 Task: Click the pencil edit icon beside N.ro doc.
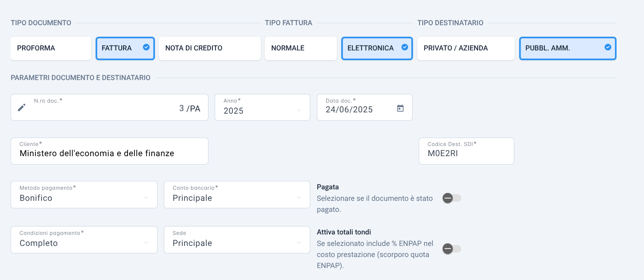tap(22, 107)
